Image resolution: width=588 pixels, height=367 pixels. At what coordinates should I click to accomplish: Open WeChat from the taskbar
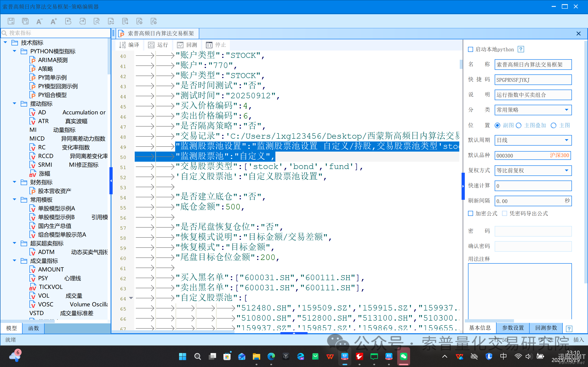tap(403, 356)
